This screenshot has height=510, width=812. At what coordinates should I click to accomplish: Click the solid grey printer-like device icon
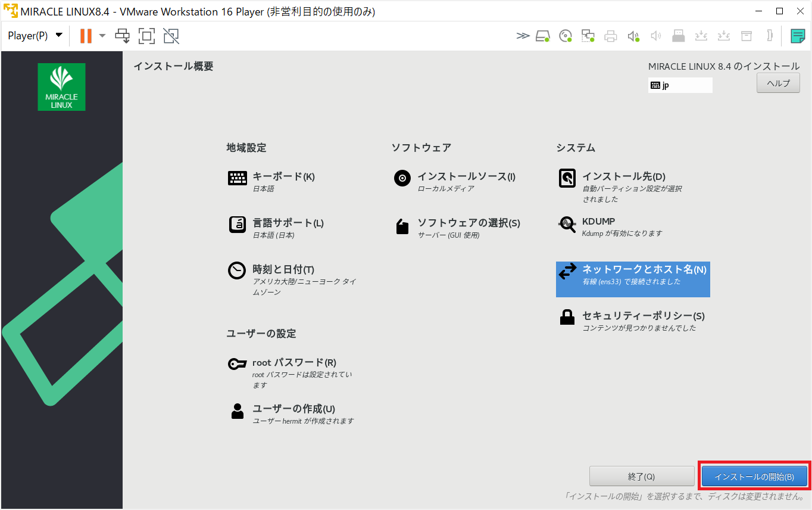coord(678,36)
